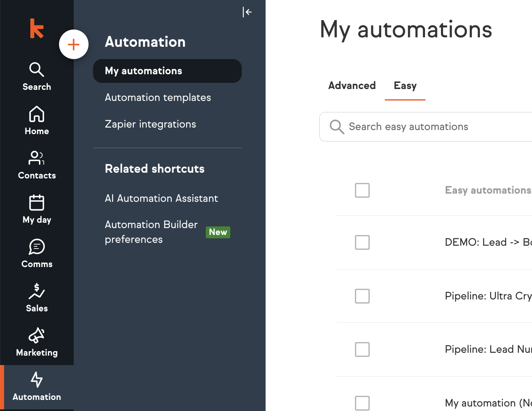Navigate to Sales section
The width and height of the screenshot is (532, 411).
pos(36,298)
